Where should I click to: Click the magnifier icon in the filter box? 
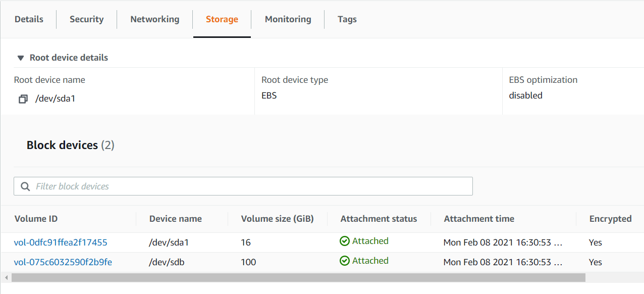25,186
